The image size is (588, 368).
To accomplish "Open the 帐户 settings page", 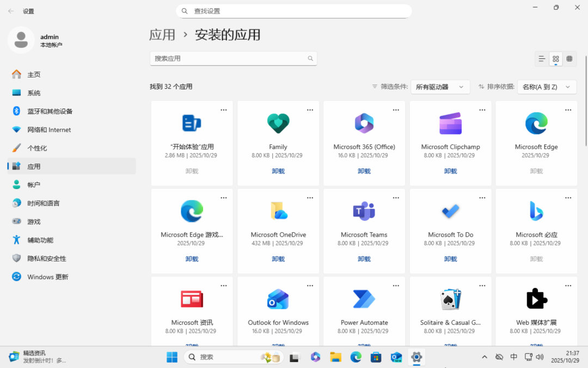I will (x=72, y=185).
